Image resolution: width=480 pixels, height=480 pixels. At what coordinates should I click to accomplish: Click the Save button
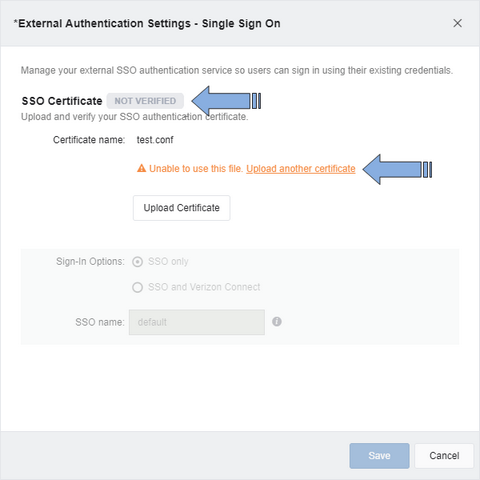click(x=379, y=456)
